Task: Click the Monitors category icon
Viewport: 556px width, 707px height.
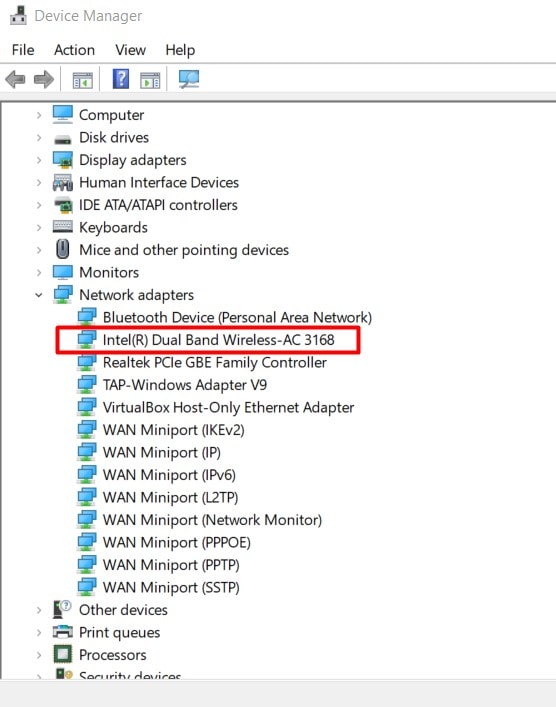Action: [63, 272]
